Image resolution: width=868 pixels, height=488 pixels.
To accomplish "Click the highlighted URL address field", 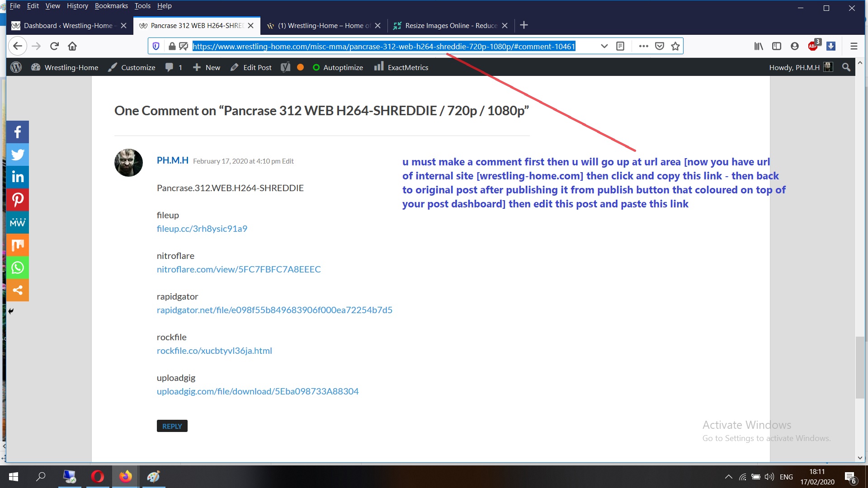I will [x=384, y=46].
